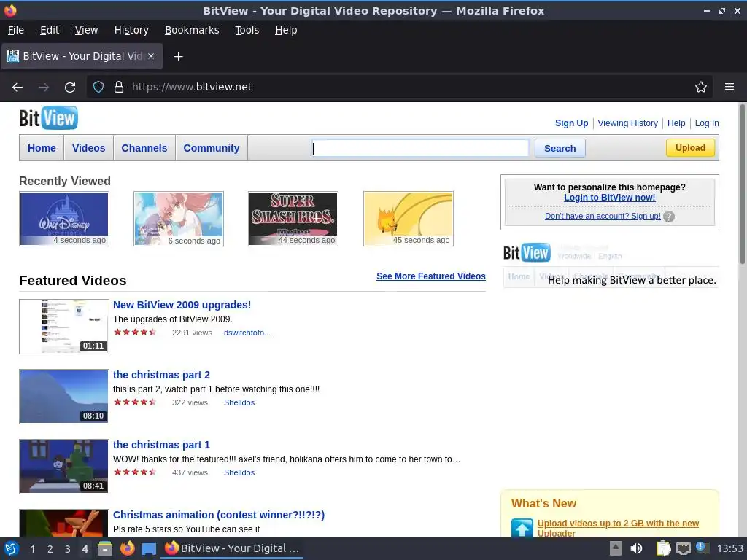Bookmark this page with the star icon
Viewport: 747px width, 560px height.
pos(701,87)
